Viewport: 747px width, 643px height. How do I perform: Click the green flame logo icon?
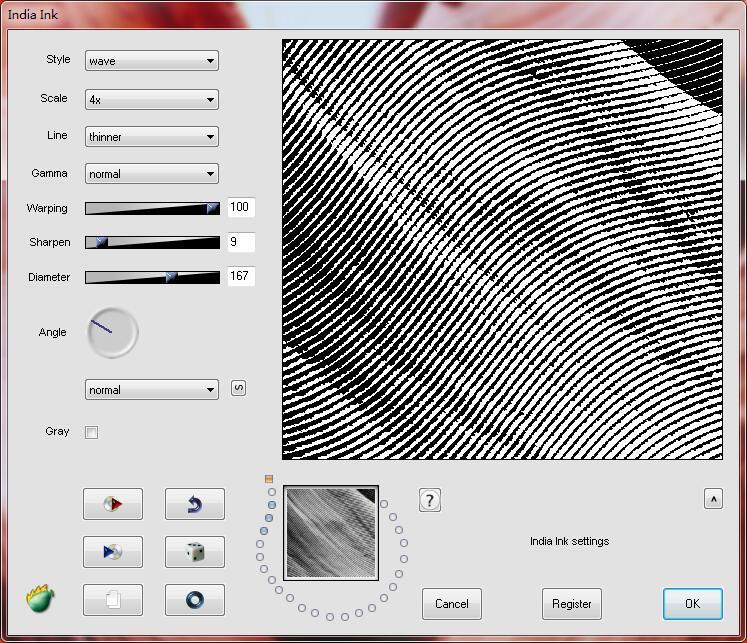[x=40, y=599]
